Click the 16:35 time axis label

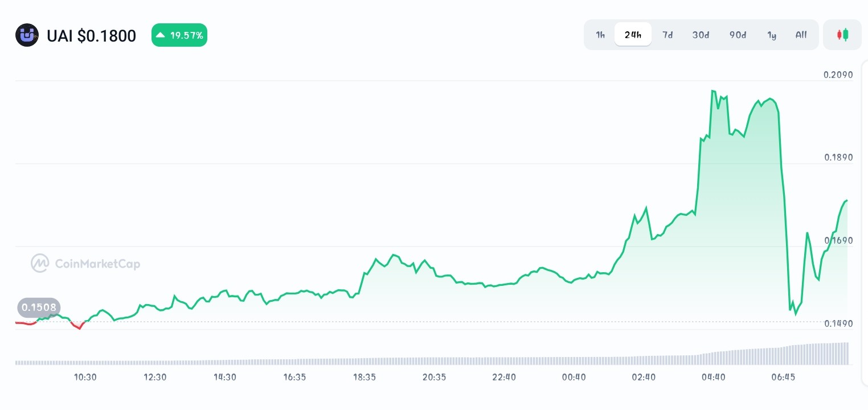pos(294,377)
